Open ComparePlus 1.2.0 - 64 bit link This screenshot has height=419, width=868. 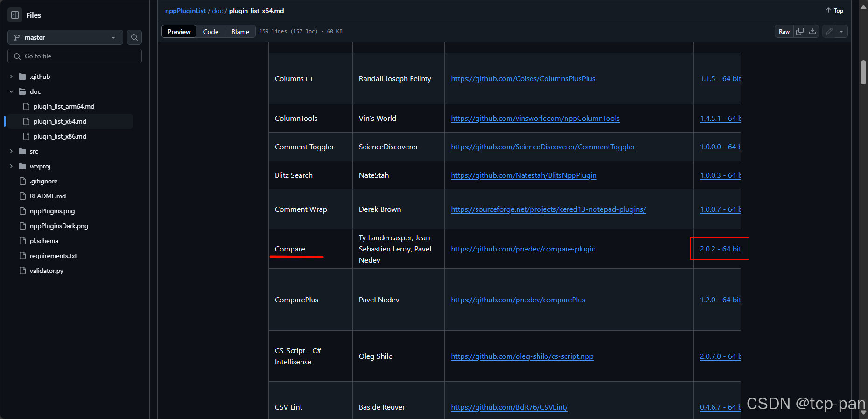pyautogui.click(x=720, y=300)
